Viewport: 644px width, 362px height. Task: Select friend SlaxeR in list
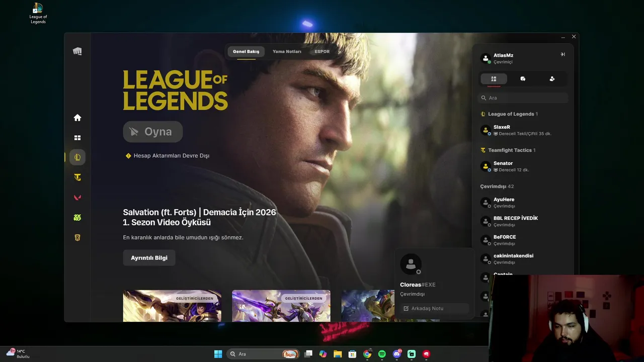pyautogui.click(x=523, y=130)
